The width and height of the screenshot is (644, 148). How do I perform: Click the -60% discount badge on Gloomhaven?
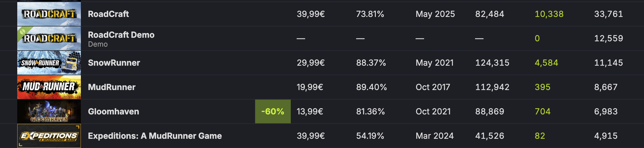click(x=273, y=111)
